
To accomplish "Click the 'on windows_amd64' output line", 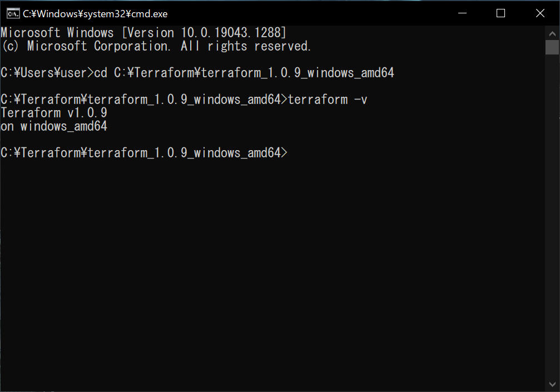I will [x=53, y=126].
